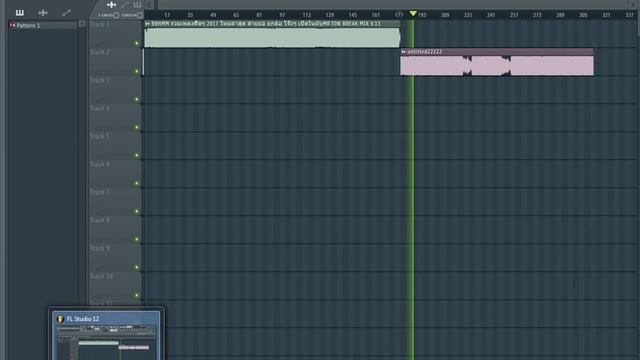Select the Track 9 header label
This screenshot has width=640, height=360.
(100, 248)
